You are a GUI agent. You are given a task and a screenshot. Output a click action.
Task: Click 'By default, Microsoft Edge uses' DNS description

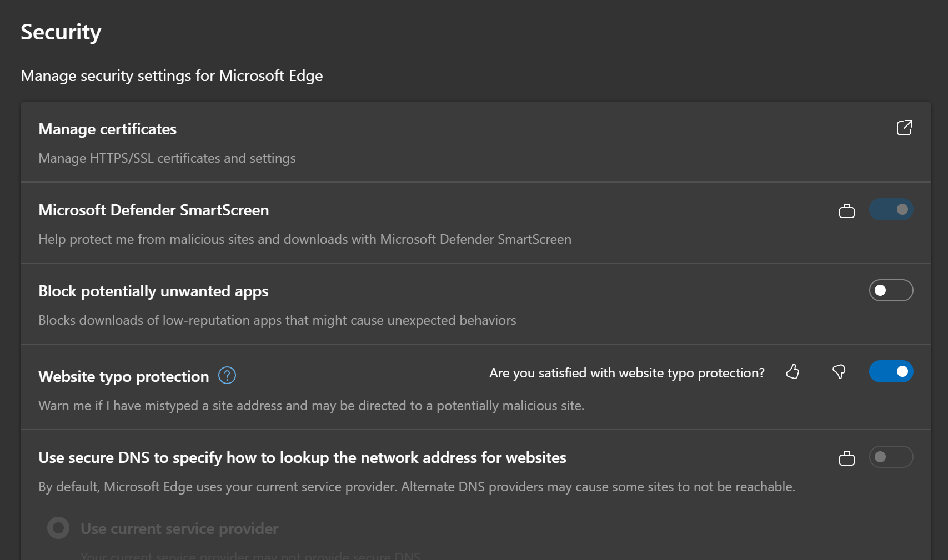pos(417,487)
